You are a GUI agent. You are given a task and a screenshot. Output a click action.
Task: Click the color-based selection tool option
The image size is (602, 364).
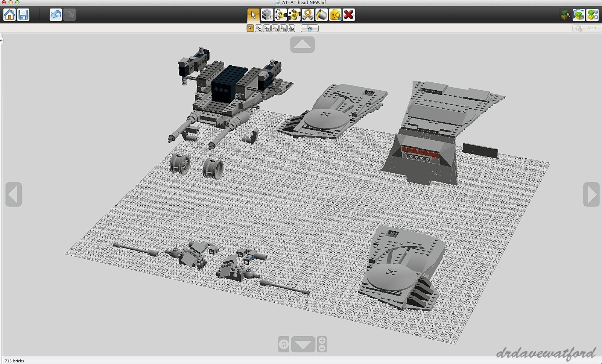pos(275,28)
